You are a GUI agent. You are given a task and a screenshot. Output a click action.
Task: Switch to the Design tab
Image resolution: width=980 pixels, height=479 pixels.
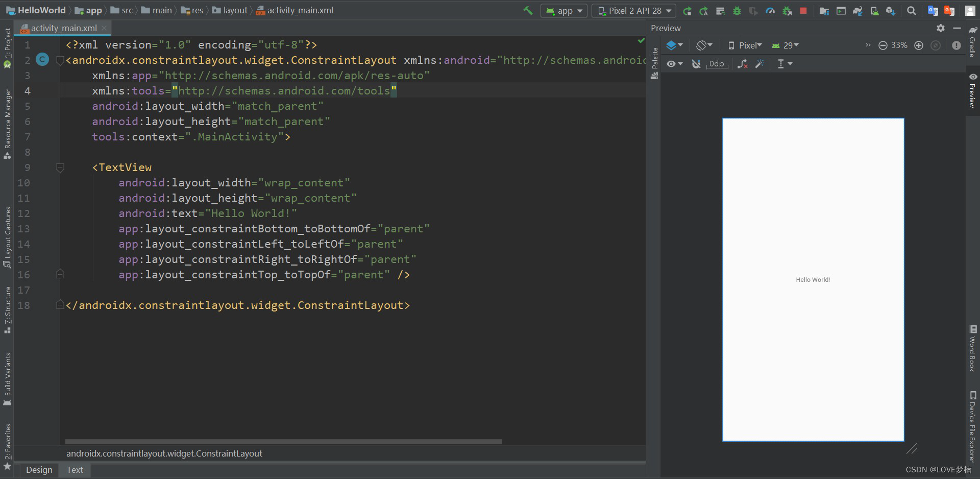39,470
